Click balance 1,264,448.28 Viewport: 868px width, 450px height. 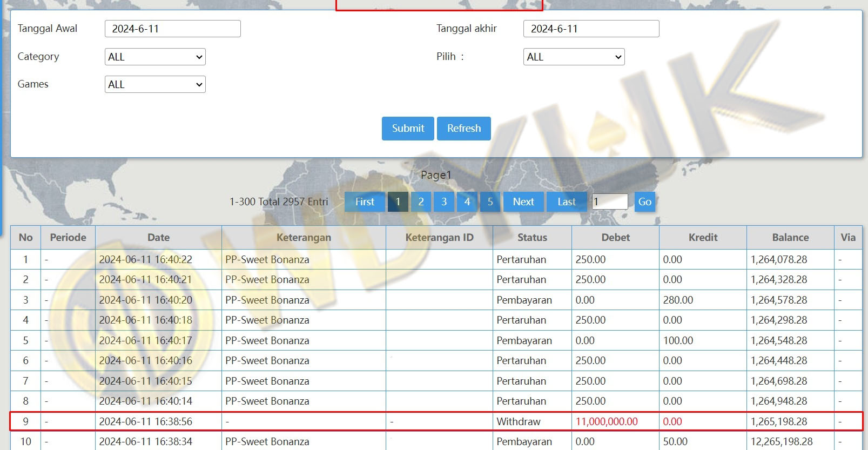[779, 360]
